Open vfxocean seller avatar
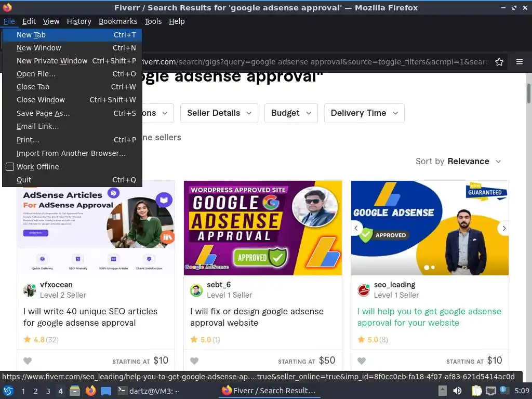The height and width of the screenshot is (399, 532). 30,290
